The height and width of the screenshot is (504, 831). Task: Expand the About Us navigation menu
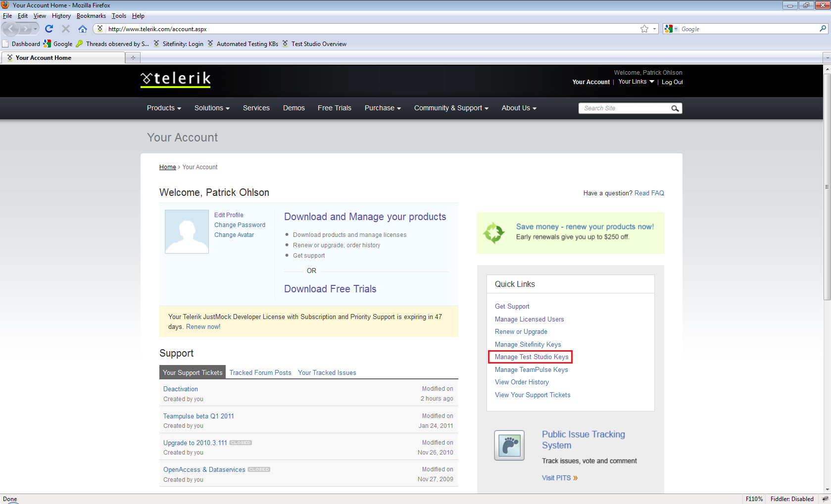pyautogui.click(x=519, y=108)
